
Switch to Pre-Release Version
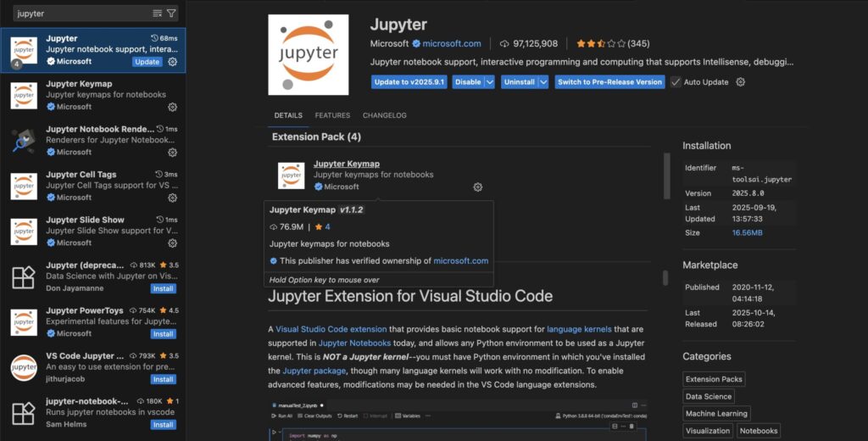pyautogui.click(x=609, y=82)
